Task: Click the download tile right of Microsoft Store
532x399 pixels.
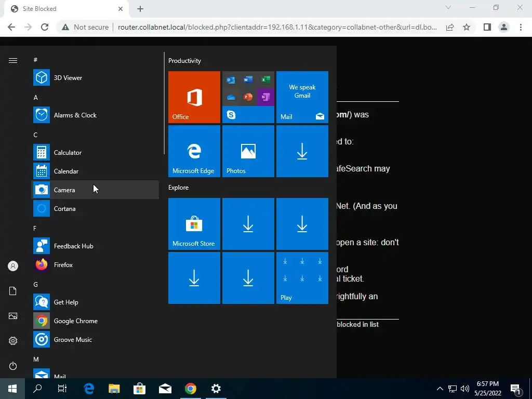Action: click(x=248, y=224)
